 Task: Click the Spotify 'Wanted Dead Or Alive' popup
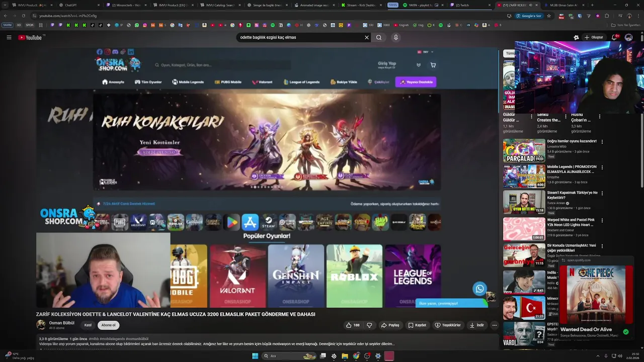(x=596, y=298)
